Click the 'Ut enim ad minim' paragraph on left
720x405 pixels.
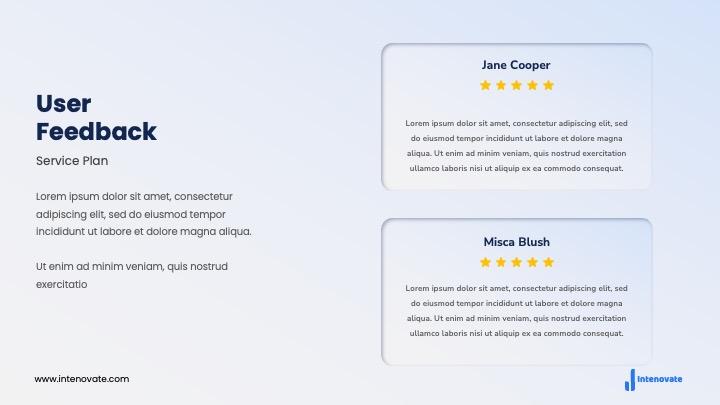(132, 276)
